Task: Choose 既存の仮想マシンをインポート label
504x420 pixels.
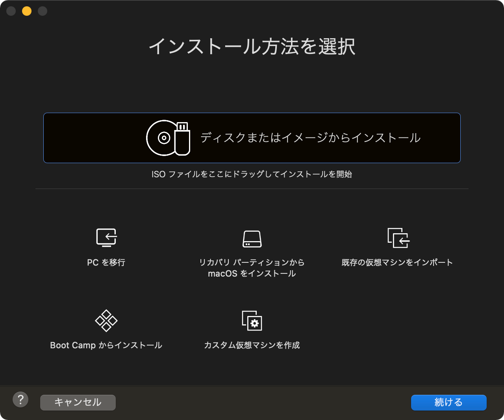Action: click(x=397, y=262)
